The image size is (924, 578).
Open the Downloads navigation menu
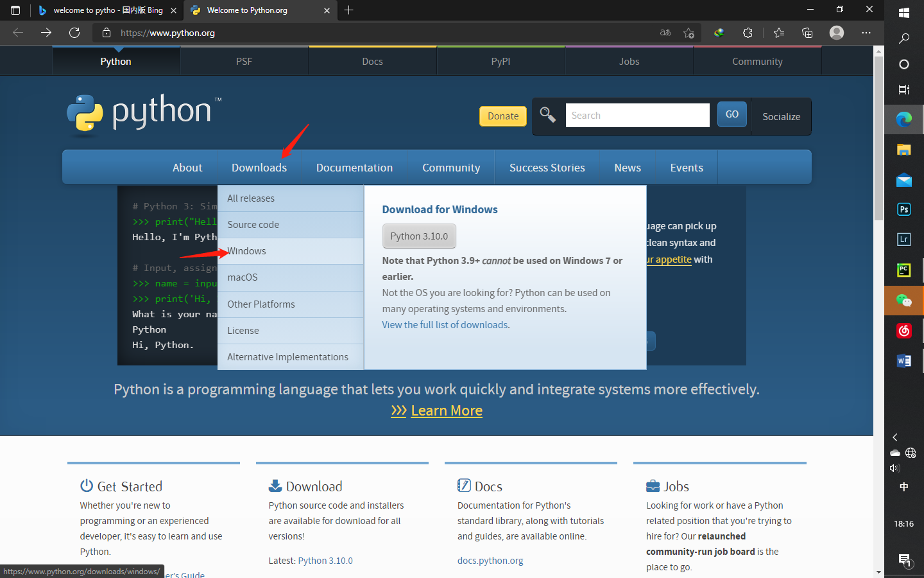259,167
